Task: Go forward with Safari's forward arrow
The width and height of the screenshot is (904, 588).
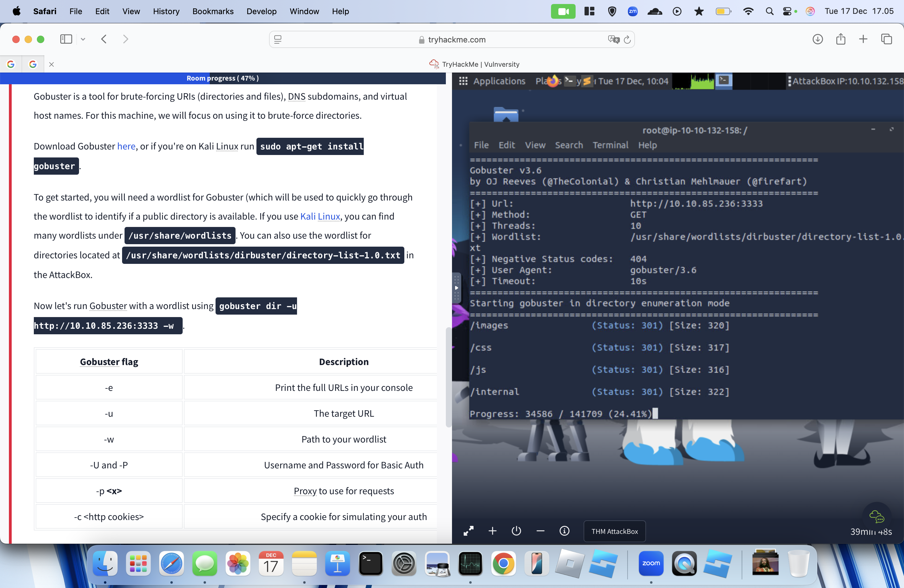Action: point(126,39)
